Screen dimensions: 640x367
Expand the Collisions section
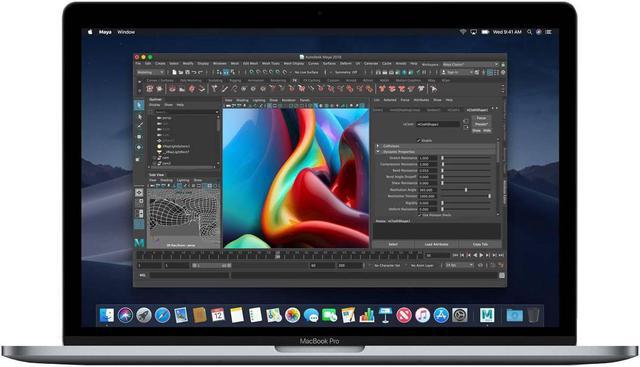[436, 146]
